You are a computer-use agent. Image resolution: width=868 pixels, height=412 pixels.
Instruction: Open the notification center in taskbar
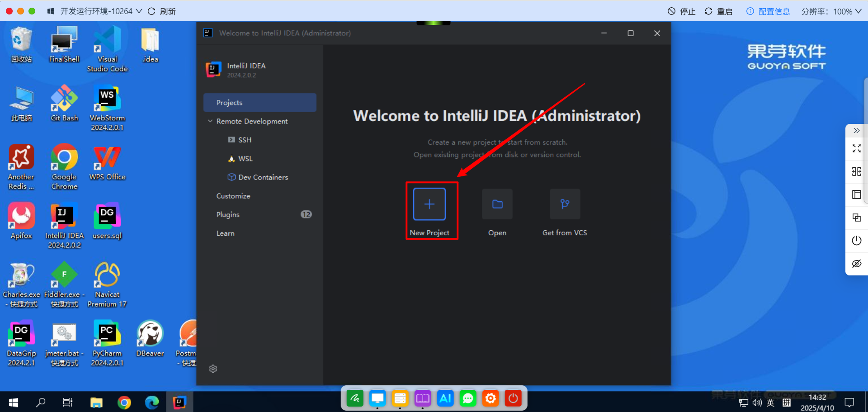point(849,402)
